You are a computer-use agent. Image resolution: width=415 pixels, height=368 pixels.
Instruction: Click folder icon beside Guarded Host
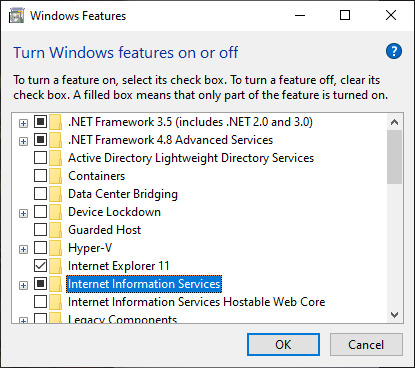tap(55, 230)
